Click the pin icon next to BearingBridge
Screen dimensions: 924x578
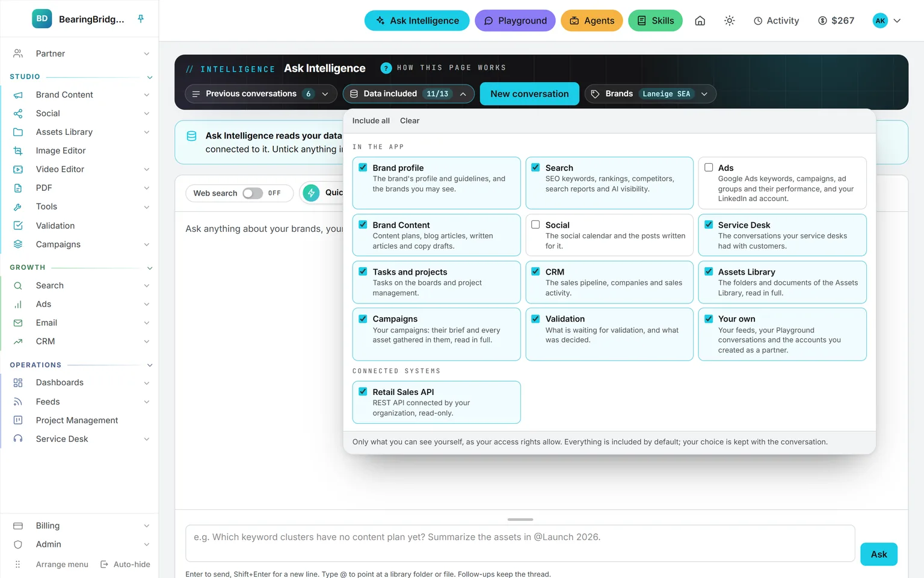(x=141, y=19)
